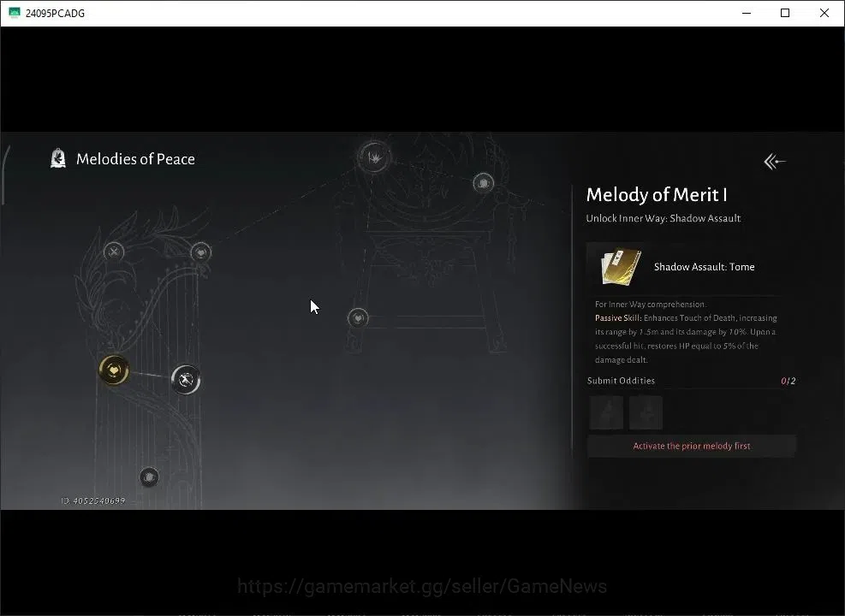Click the heart node on the drum stand leg
The height and width of the screenshot is (616, 845).
(x=358, y=318)
